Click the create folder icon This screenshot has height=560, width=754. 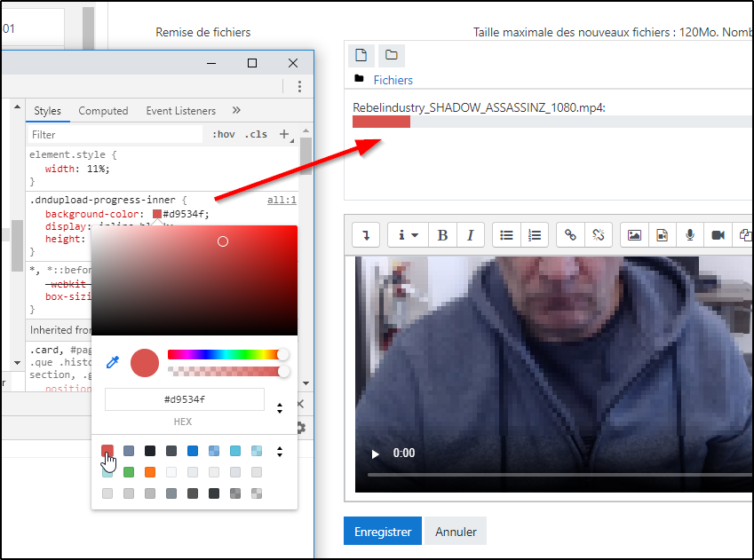pyautogui.click(x=391, y=55)
